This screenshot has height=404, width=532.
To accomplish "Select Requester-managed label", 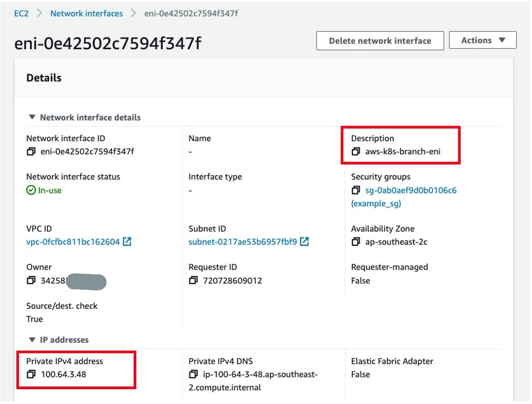I will tap(389, 267).
